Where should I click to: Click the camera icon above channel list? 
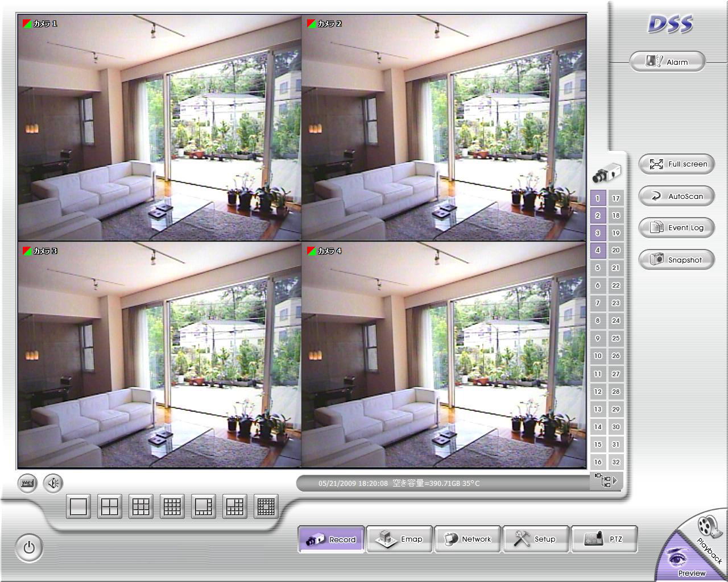pos(606,172)
